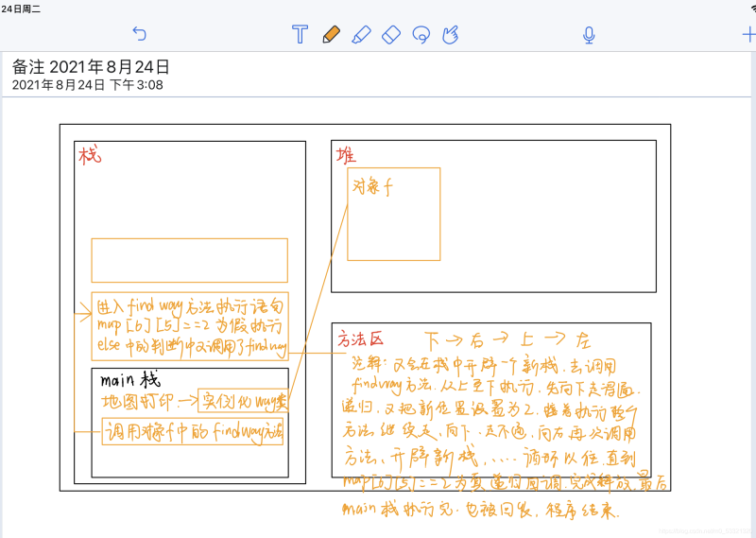This screenshot has width=756, height=538.
Task: Select the Eraser tool
Action: click(x=391, y=35)
